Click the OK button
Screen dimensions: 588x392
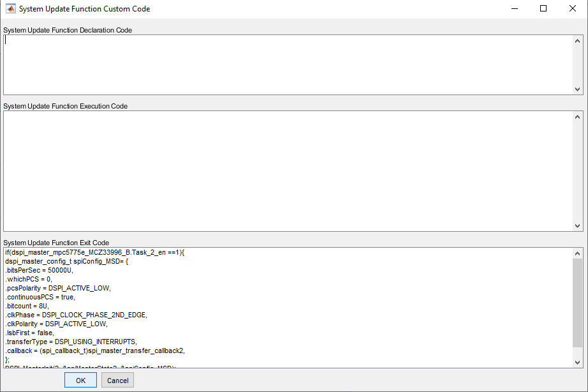point(80,380)
